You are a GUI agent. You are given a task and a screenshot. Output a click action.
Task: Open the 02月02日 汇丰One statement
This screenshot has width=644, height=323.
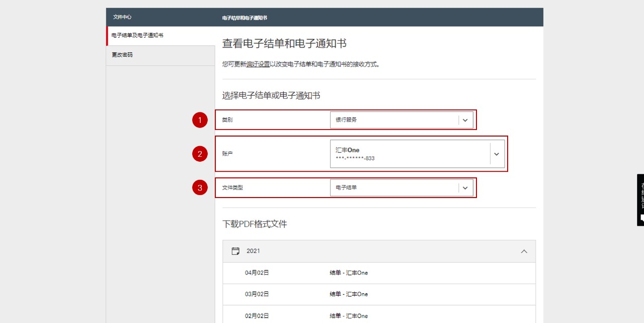click(x=379, y=315)
